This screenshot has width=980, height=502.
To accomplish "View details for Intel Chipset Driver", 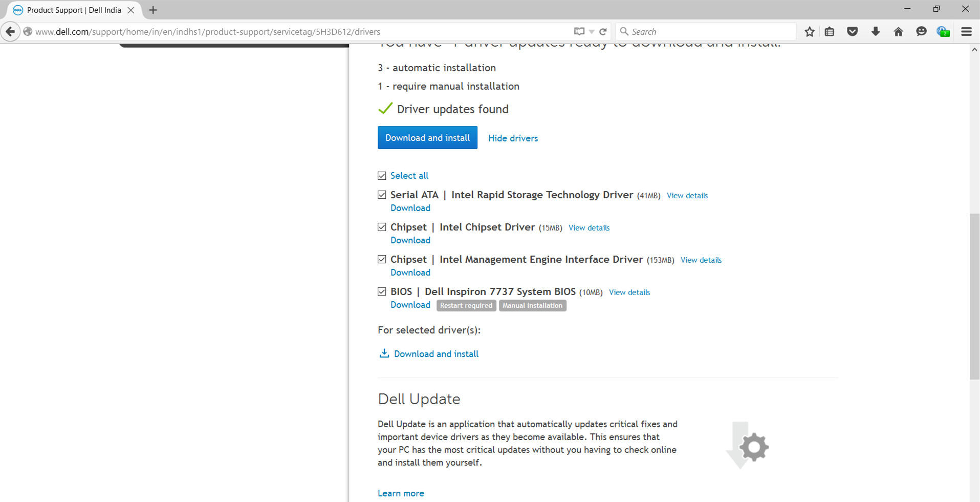I will [589, 228].
